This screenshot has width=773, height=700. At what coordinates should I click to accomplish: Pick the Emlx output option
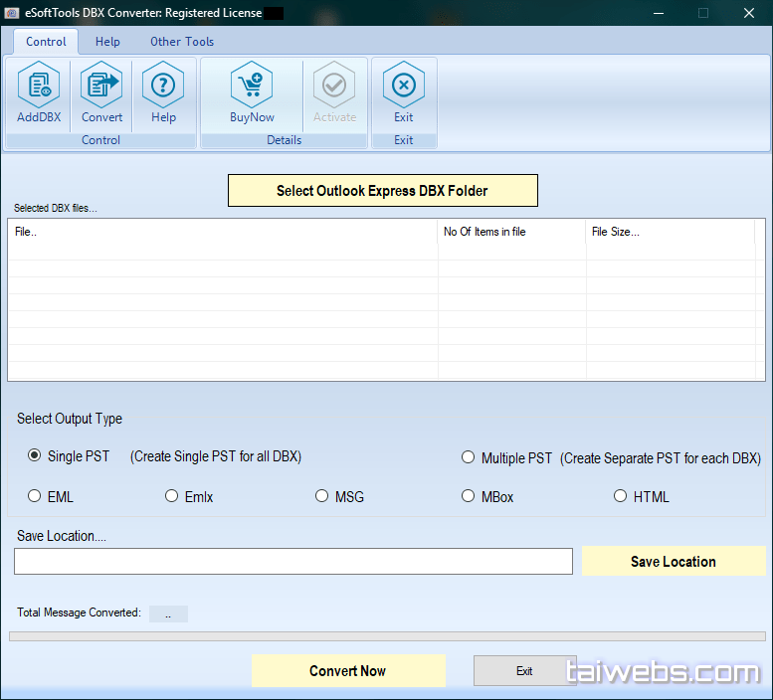[172, 496]
